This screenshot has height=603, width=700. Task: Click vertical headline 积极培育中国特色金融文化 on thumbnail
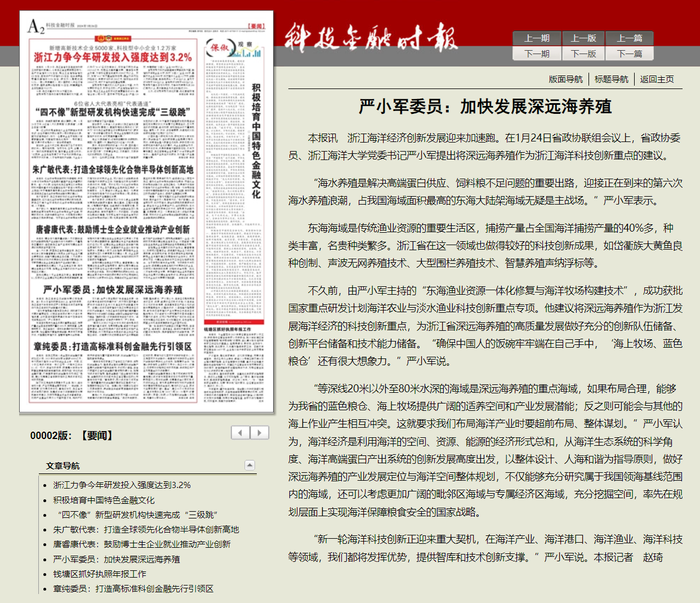[x=256, y=141]
